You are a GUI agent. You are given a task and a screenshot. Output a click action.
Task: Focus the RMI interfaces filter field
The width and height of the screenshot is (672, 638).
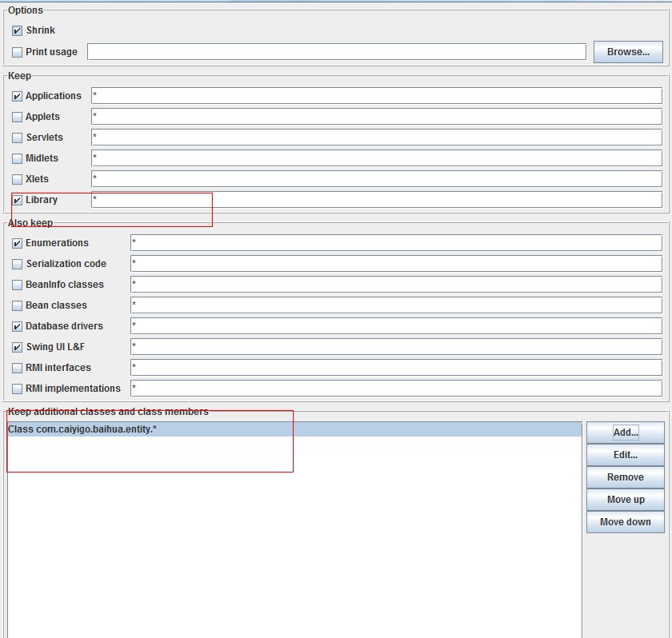click(x=397, y=368)
